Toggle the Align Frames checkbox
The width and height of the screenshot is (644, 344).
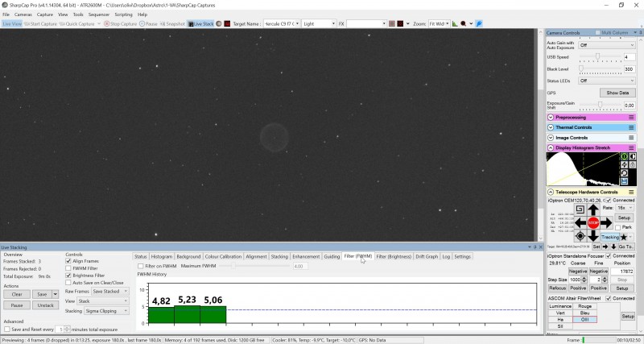(x=68, y=261)
